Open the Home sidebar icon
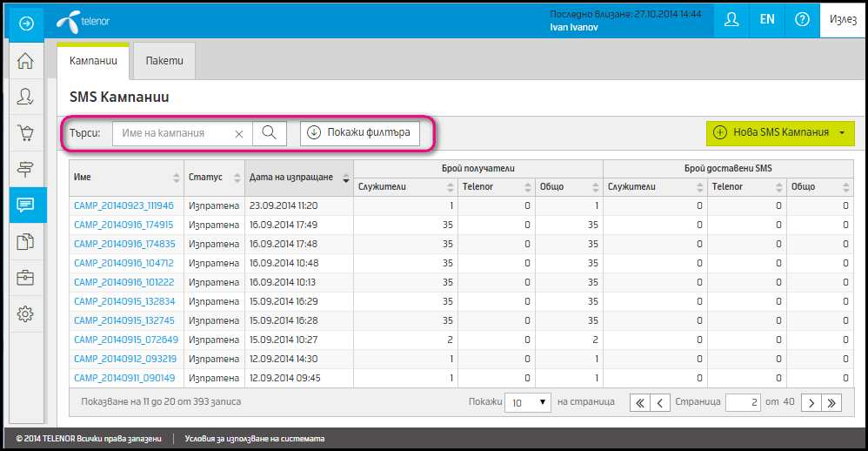 (25, 60)
